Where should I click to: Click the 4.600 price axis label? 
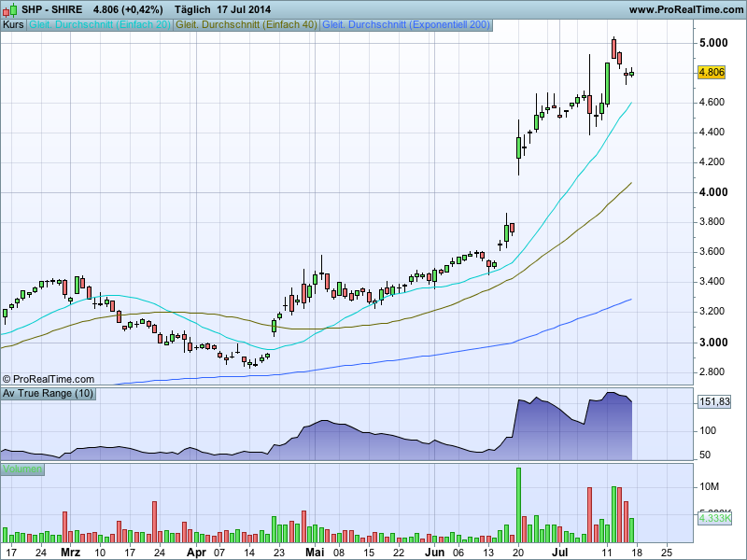pos(712,103)
